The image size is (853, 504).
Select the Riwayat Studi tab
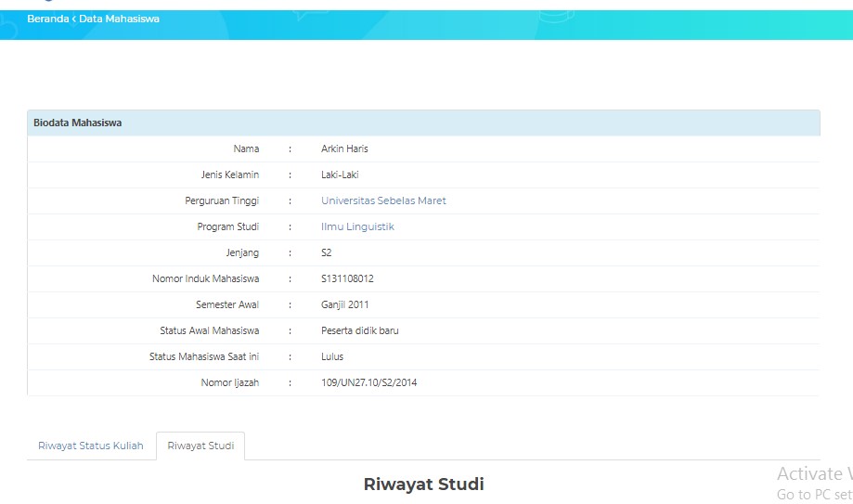(x=200, y=446)
